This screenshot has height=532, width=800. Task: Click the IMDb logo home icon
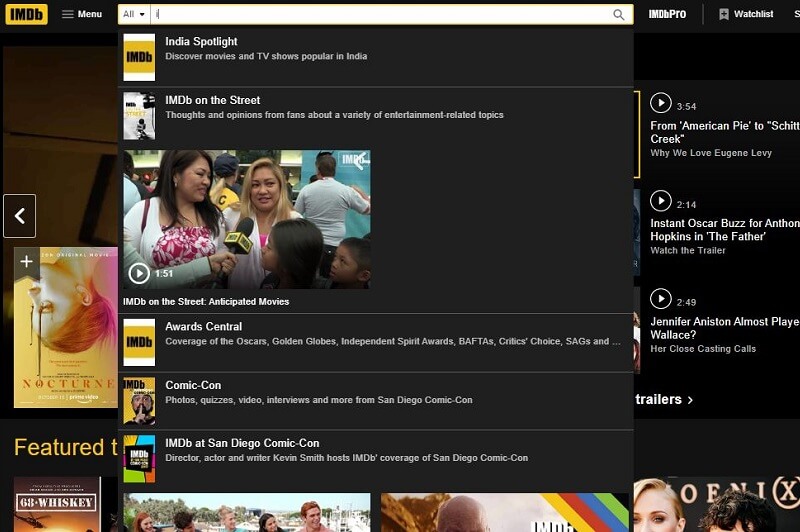click(26, 14)
